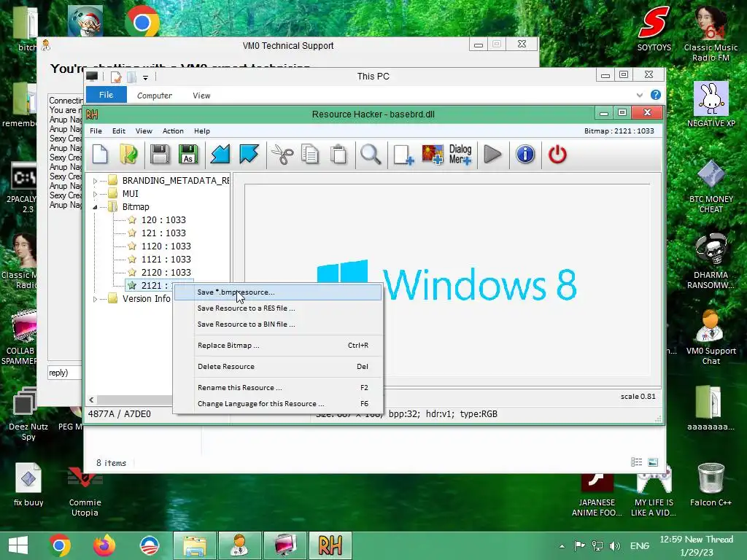The width and height of the screenshot is (747, 560).
Task: Click the Add blank resource icon
Action: tap(403, 155)
